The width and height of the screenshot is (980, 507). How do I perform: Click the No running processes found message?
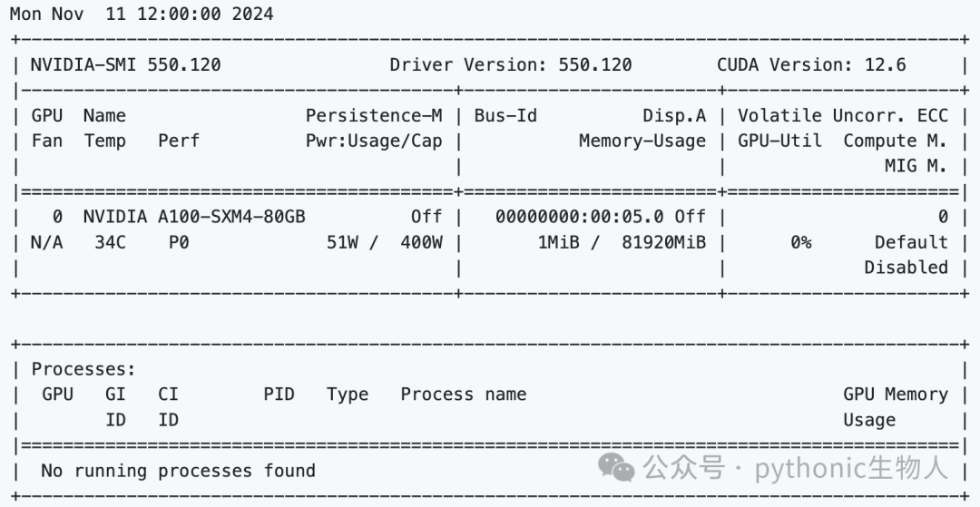(x=178, y=471)
